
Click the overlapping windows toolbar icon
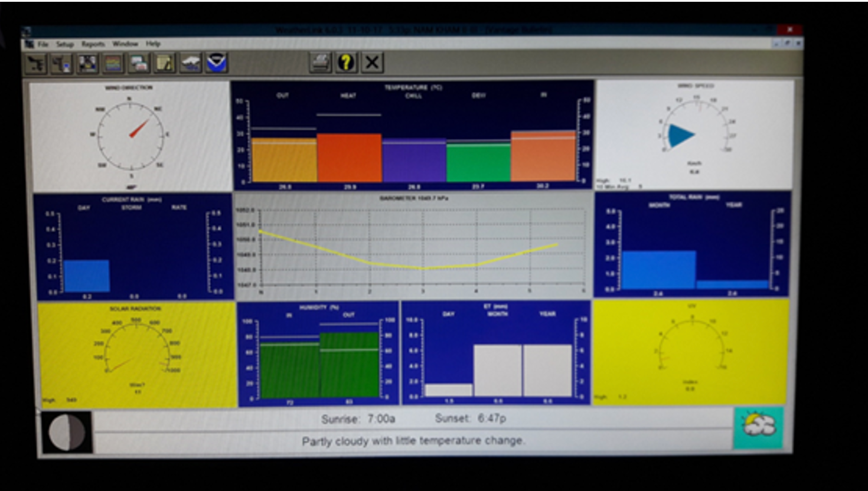tap(139, 63)
